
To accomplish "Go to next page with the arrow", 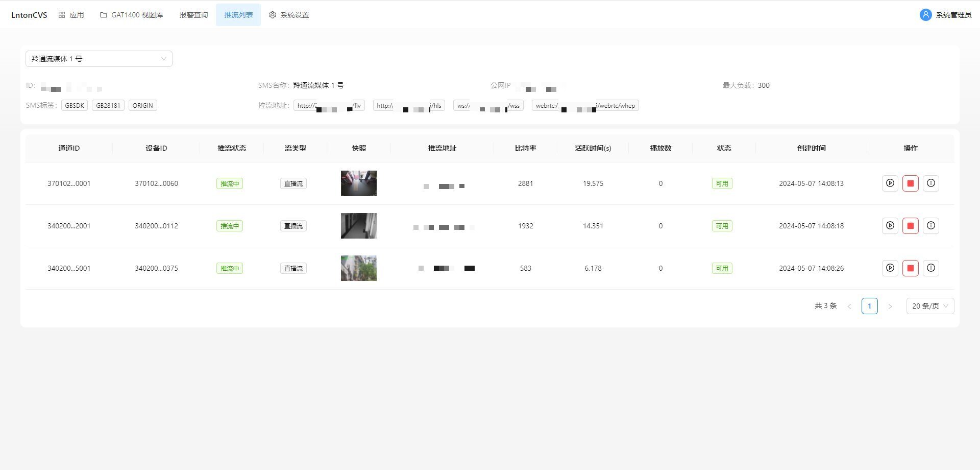I will (x=890, y=306).
